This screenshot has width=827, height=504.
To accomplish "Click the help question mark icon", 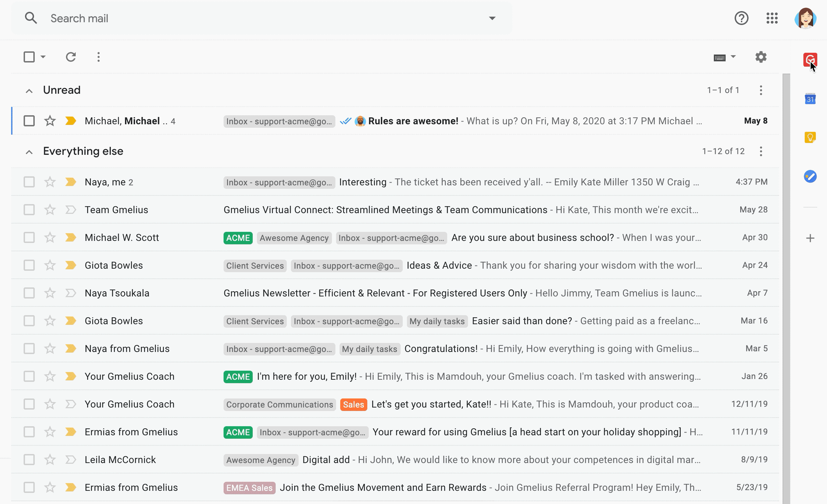I will point(741,18).
